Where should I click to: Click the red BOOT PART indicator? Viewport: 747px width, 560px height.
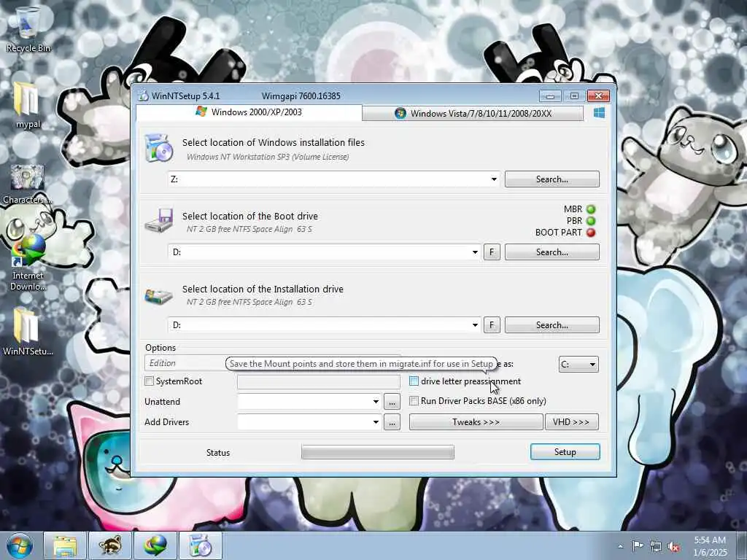(591, 233)
